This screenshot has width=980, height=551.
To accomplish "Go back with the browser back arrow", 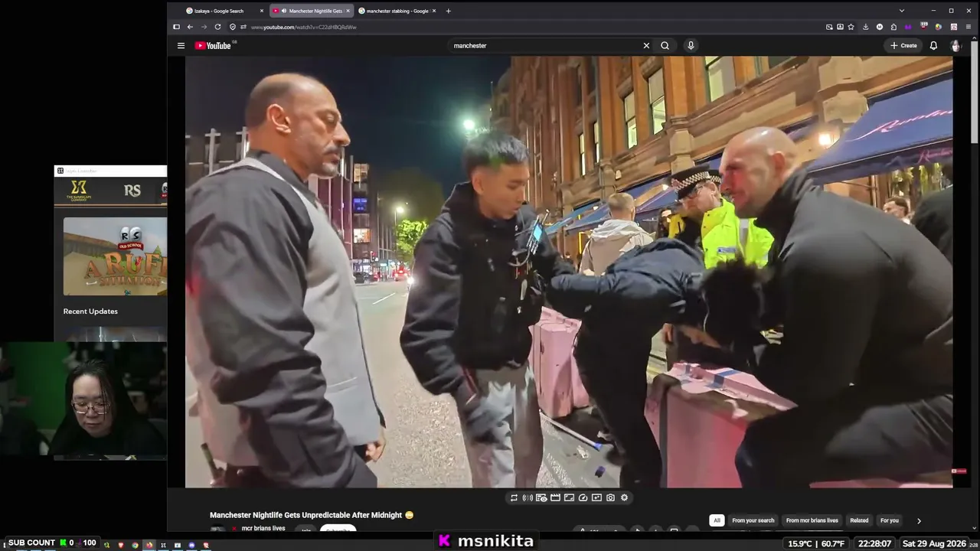I will tap(190, 27).
